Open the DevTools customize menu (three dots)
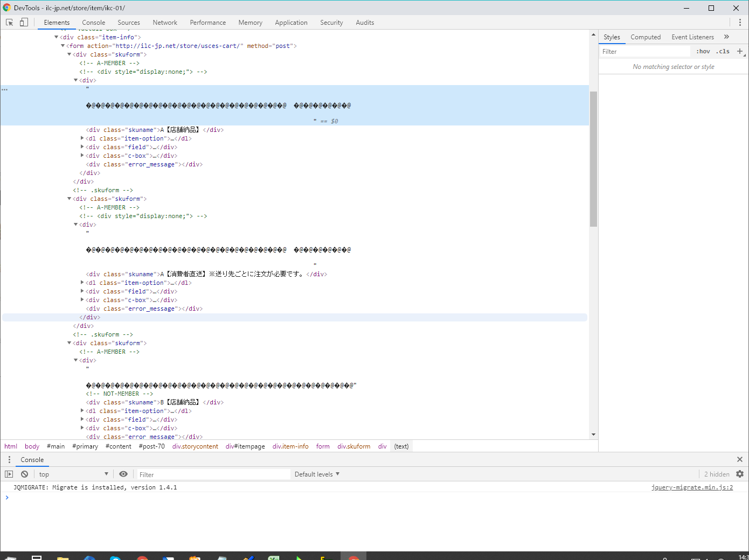The image size is (749, 560). point(740,23)
